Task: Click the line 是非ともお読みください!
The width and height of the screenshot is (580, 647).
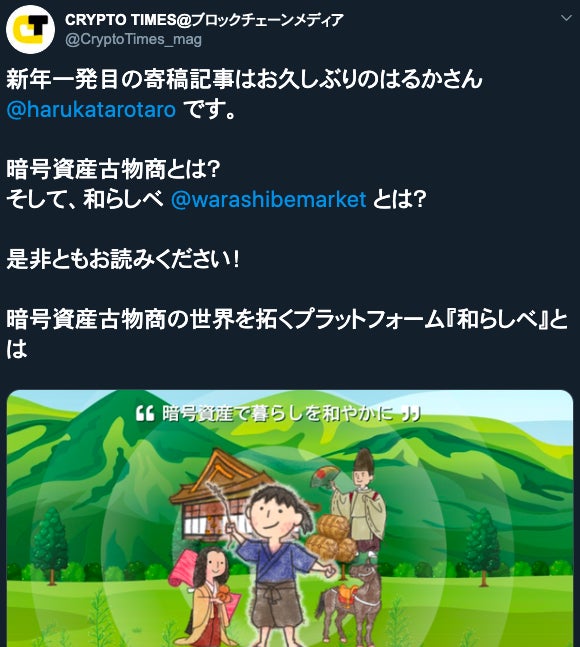Action: point(123,260)
